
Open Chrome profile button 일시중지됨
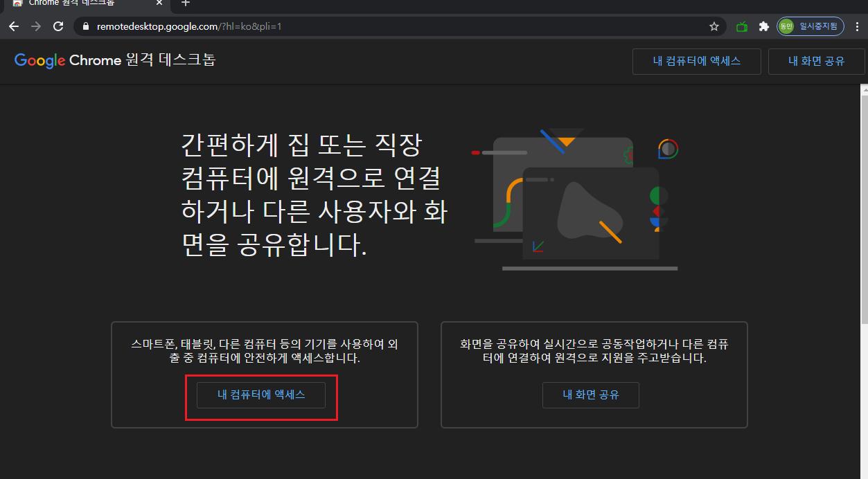(x=810, y=26)
